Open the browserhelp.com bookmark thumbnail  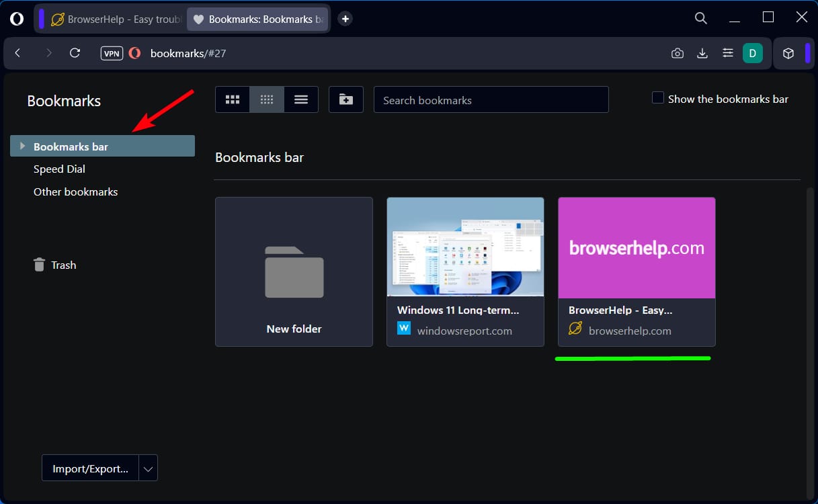pyautogui.click(x=637, y=247)
